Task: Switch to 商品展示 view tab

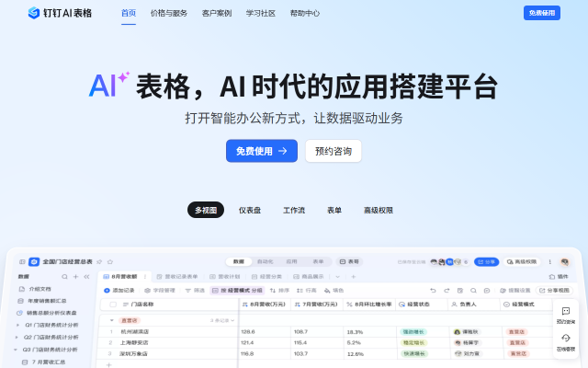Action: pos(309,277)
